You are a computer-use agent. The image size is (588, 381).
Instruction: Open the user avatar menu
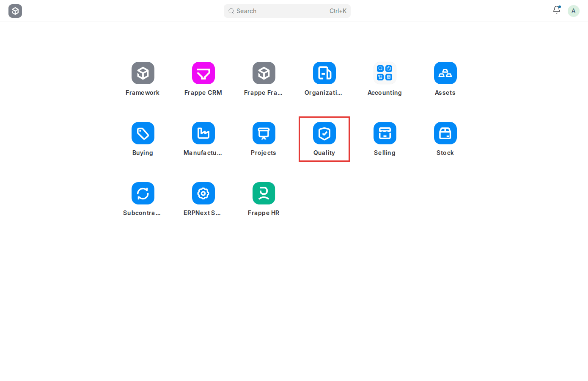[574, 11]
